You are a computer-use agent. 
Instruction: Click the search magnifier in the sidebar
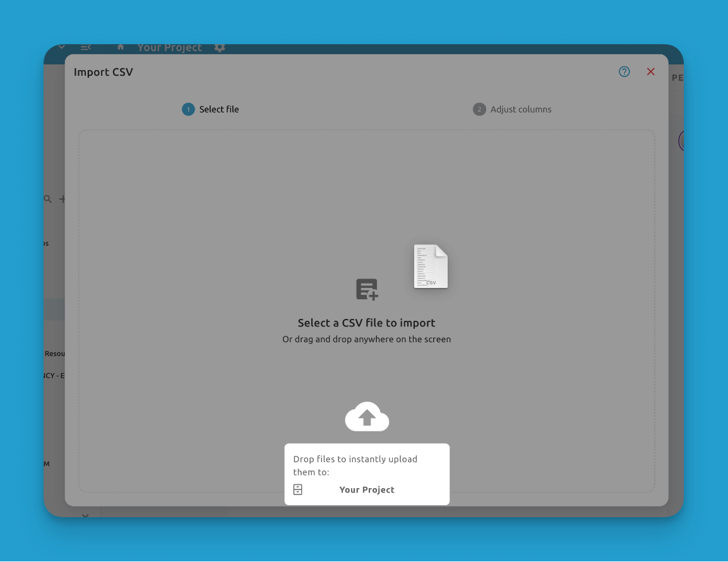point(47,199)
